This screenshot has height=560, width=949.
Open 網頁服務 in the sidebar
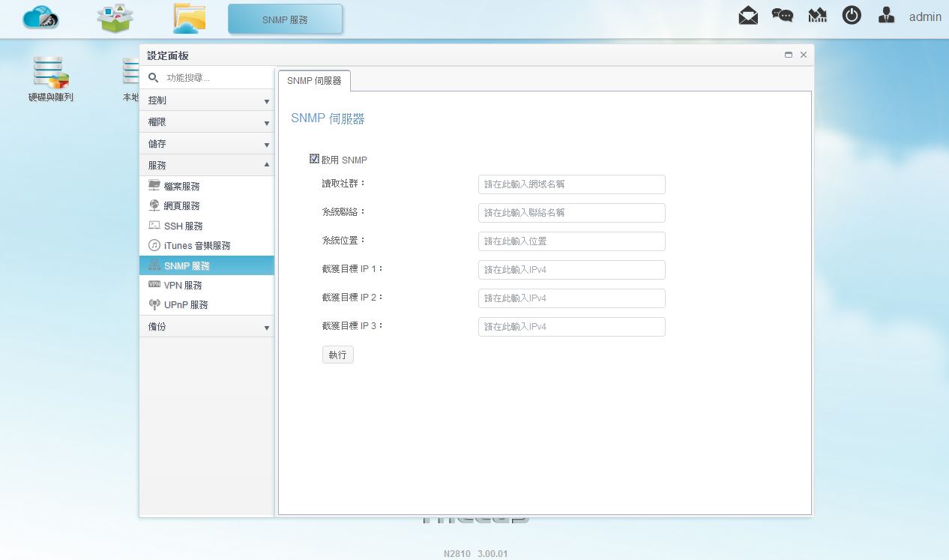tap(207, 205)
